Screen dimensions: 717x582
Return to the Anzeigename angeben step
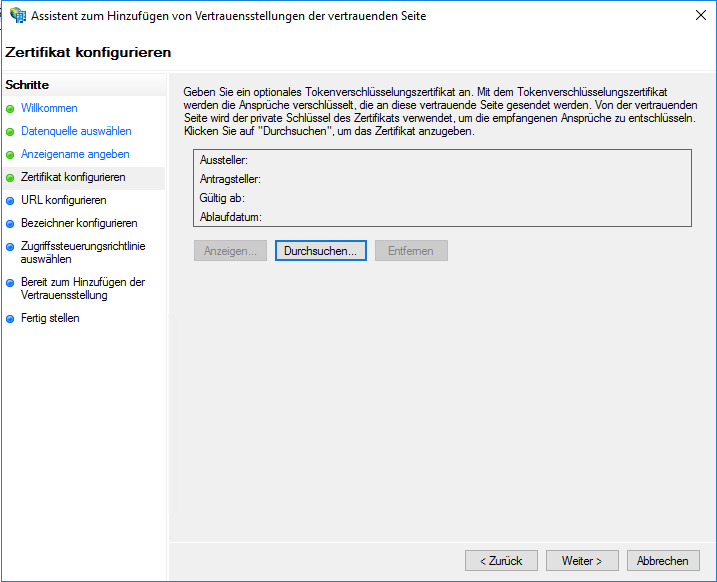coord(75,154)
